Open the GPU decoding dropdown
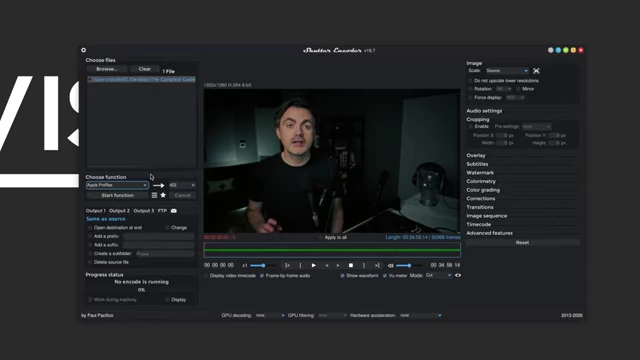 point(269,316)
